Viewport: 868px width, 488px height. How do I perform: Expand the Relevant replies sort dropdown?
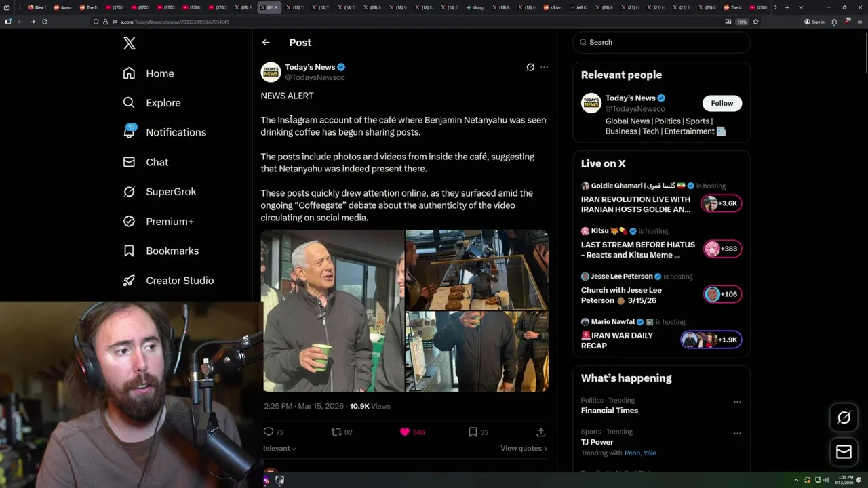tap(279, 448)
